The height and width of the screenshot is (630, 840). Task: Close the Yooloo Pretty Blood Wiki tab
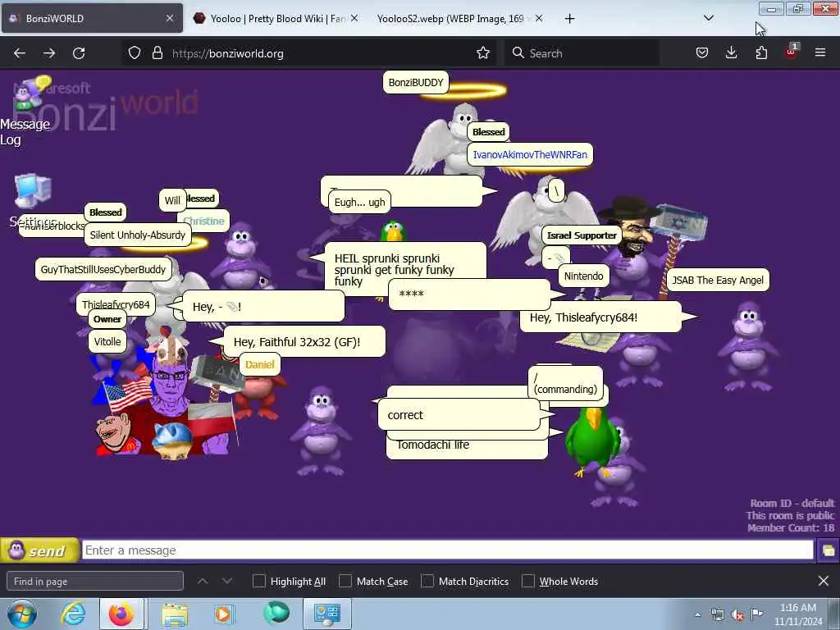pos(354,18)
